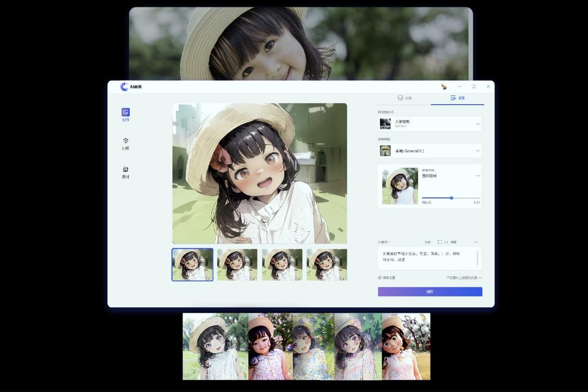Click the AI画师 app logo
The width and height of the screenshot is (588, 392).
pos(124,87)
